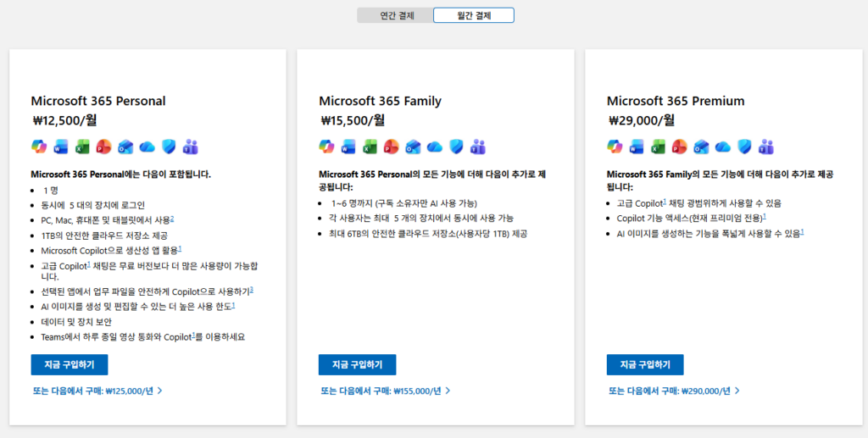Click 지금 구입하기 for Microsoft 365 Personal
The width and height of the screenshot is (868, 438).
click(70, 365)
